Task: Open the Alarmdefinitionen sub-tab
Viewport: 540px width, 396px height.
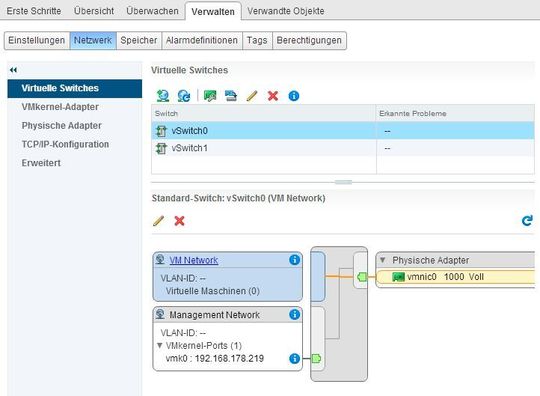Action: click(x=202, y=40)
